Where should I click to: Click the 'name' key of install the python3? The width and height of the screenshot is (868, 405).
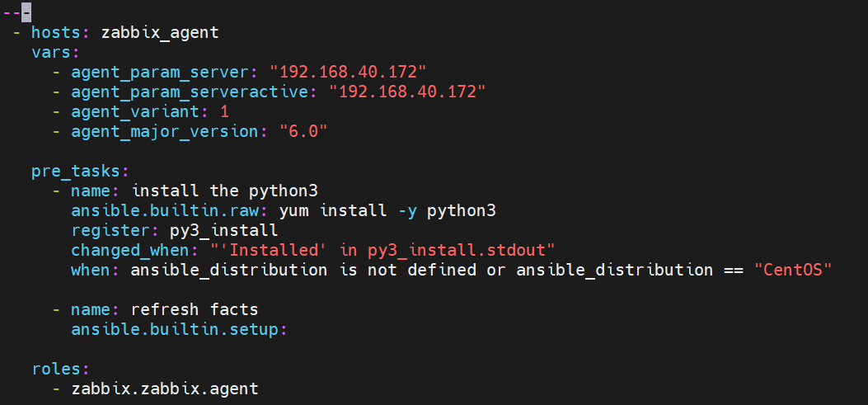(91, 191)
